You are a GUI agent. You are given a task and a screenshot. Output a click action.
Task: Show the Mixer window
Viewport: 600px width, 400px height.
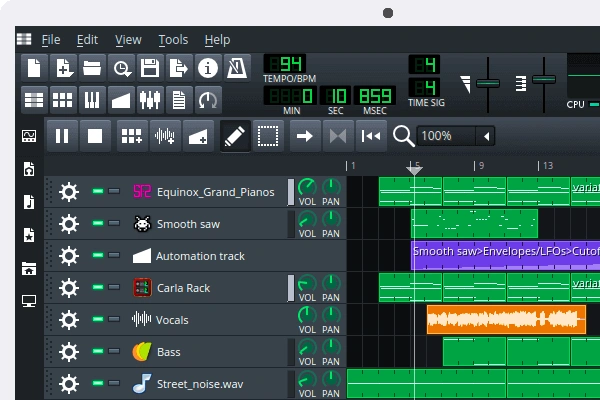pos(150,100)
